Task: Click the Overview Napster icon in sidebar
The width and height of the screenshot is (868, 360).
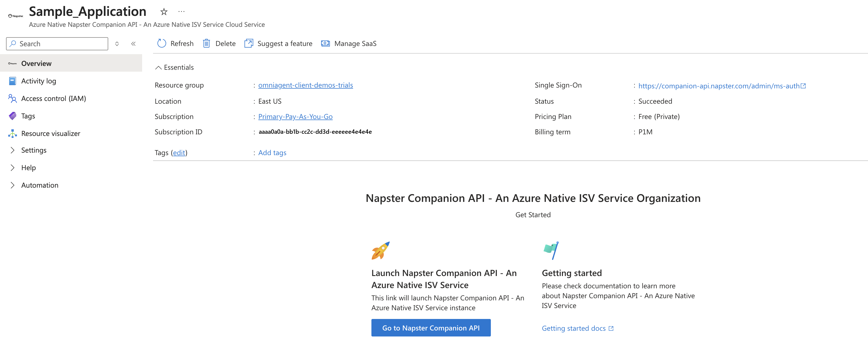Action: [13, 63]
